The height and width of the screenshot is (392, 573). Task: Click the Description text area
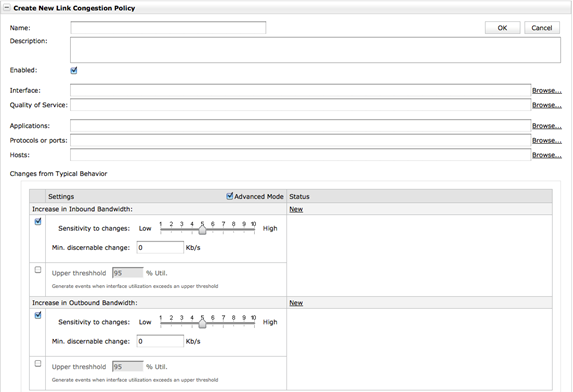point(315,50)
